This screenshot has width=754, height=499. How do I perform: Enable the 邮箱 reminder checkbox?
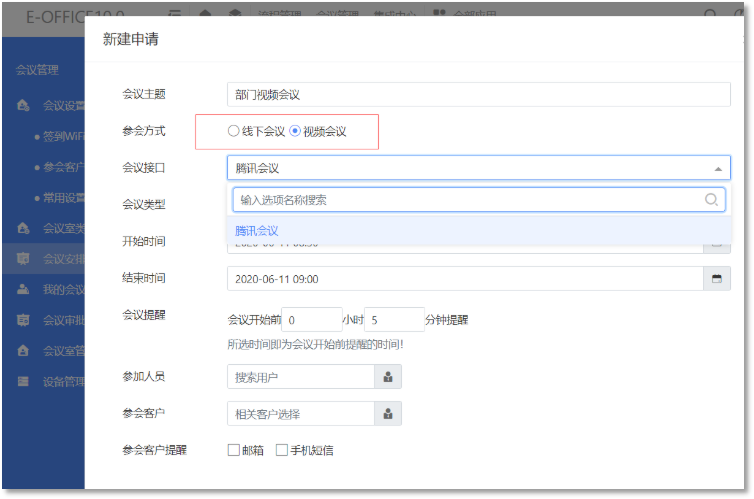click(234, 450)
